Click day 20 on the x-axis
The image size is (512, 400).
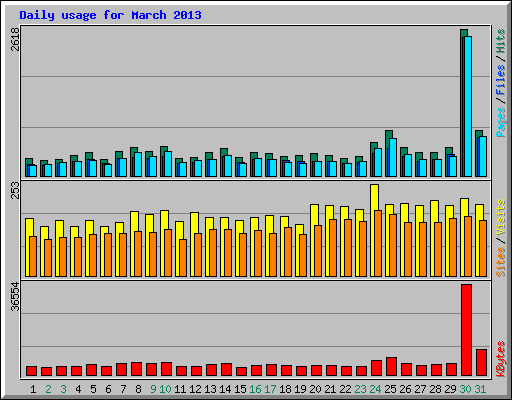[315, 389]
